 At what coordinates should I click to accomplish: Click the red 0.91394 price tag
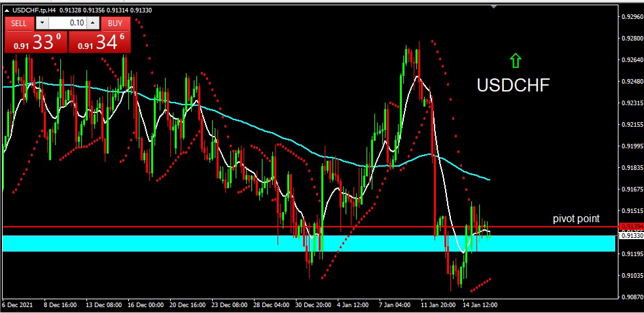pyautogui.click(x=630, y=227)
